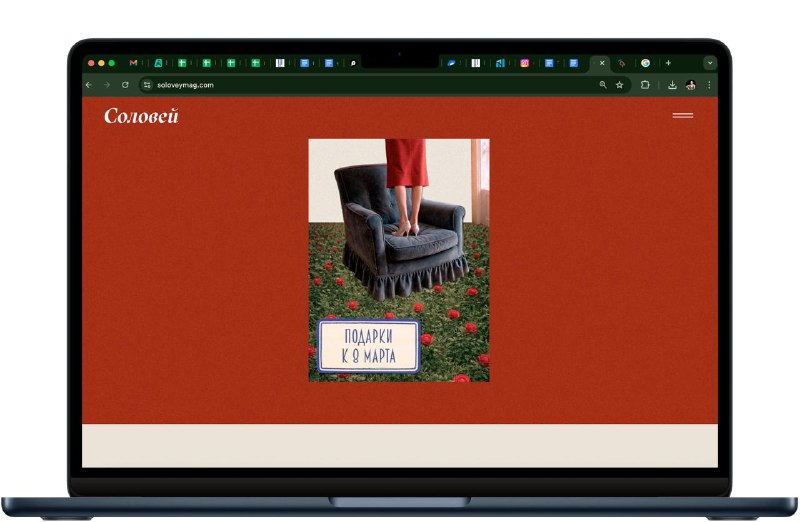Close the current active tab
Image resolution: width=800 pixels, height=522 pixels.
tap(602, 63)
